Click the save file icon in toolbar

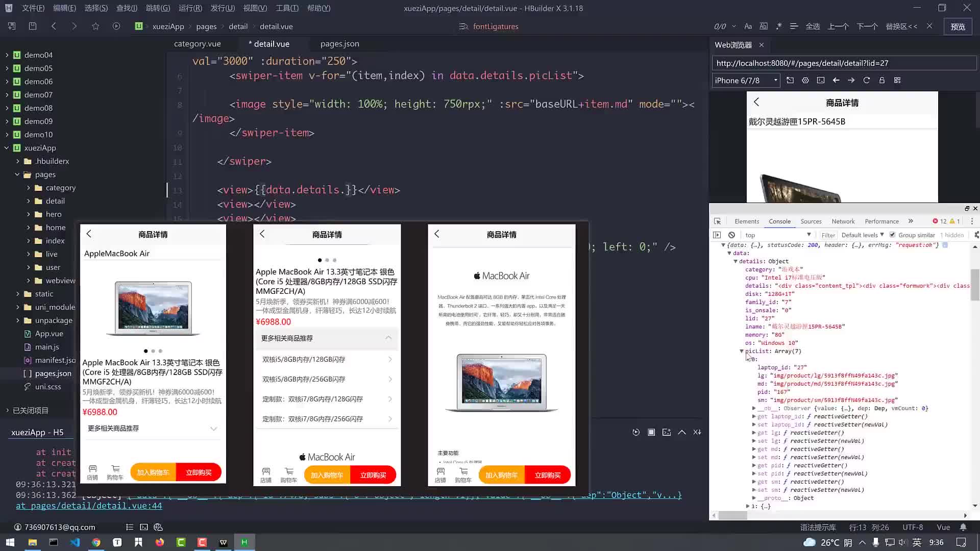click(33, 26)
